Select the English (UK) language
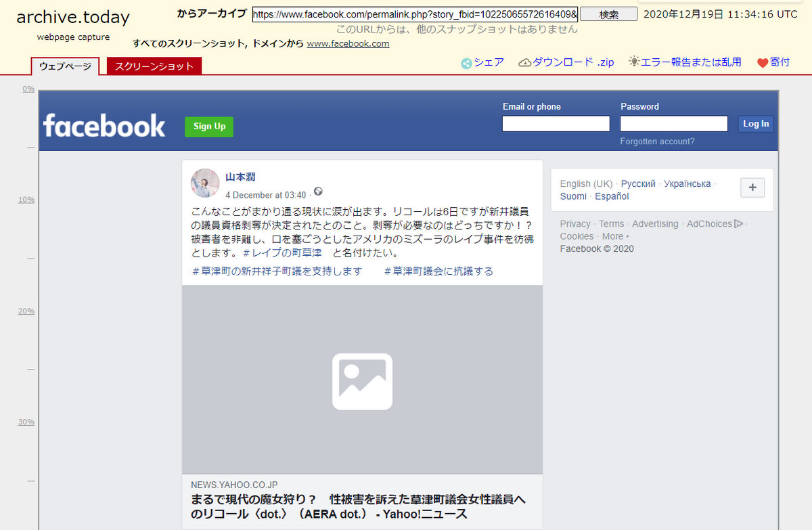 (x=587, y=184)
